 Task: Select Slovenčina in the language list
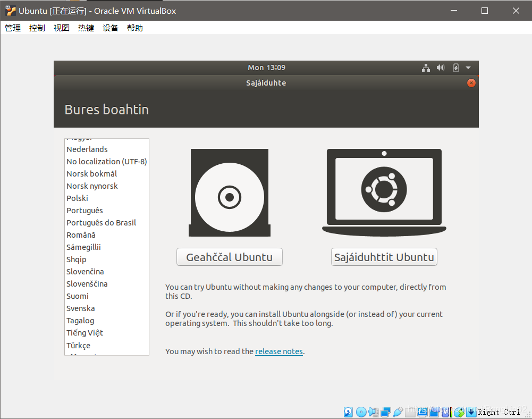pos(107,272)
